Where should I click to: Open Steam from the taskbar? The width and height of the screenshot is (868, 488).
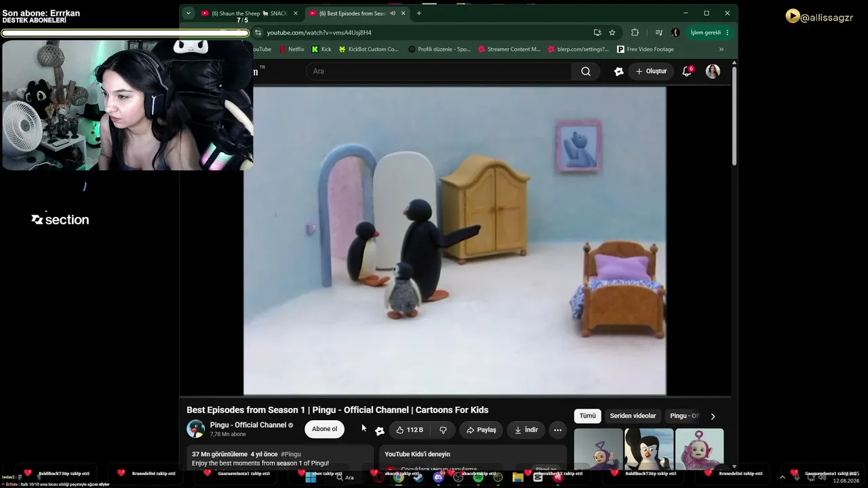point(418,477)
